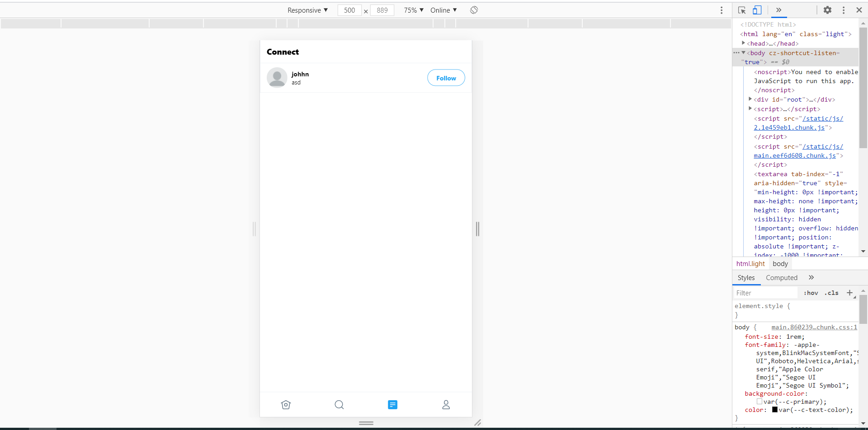Select body in the breadcrumb
The height and width of the screenshot is (430, 868).
tap(780, 264)
